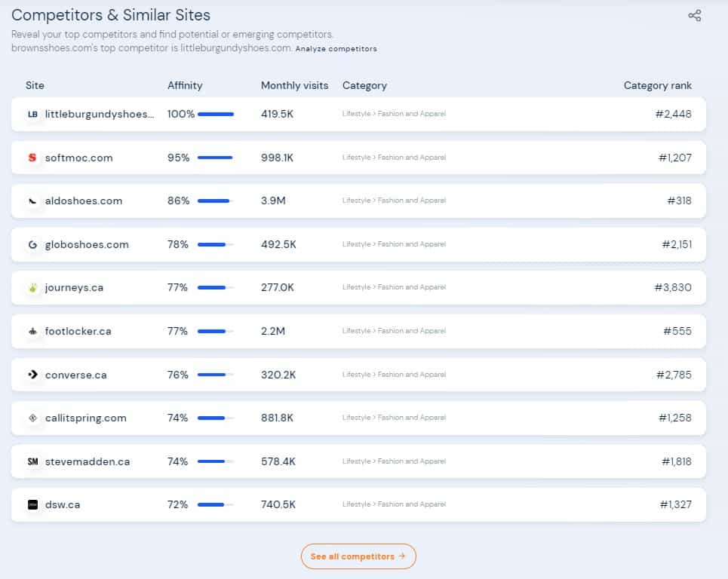
Task: Click the 72% affinity bar for dsw.ca
Action: coord(216,505)
